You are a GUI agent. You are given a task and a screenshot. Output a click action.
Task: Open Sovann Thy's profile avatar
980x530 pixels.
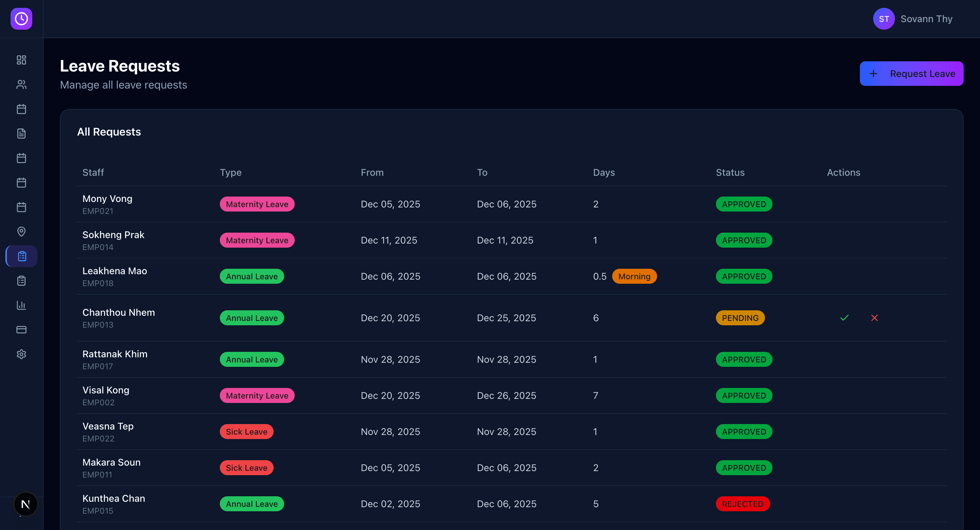[x=883, y=18]
